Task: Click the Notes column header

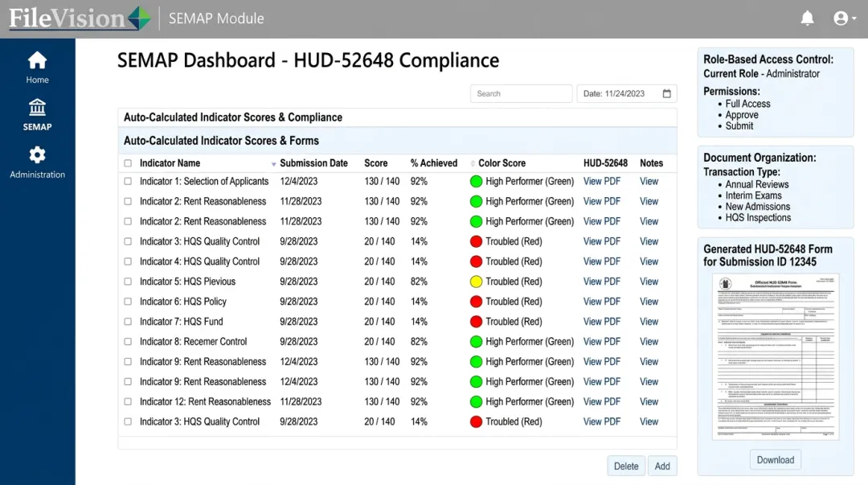Action: point(651,163)
